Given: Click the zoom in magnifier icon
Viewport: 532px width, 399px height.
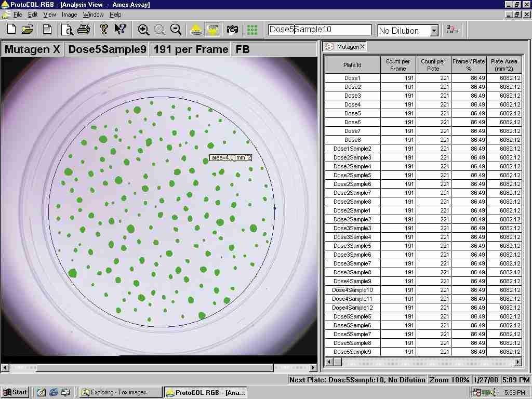Looking at the screenshot, I should (x=143, y=30).
